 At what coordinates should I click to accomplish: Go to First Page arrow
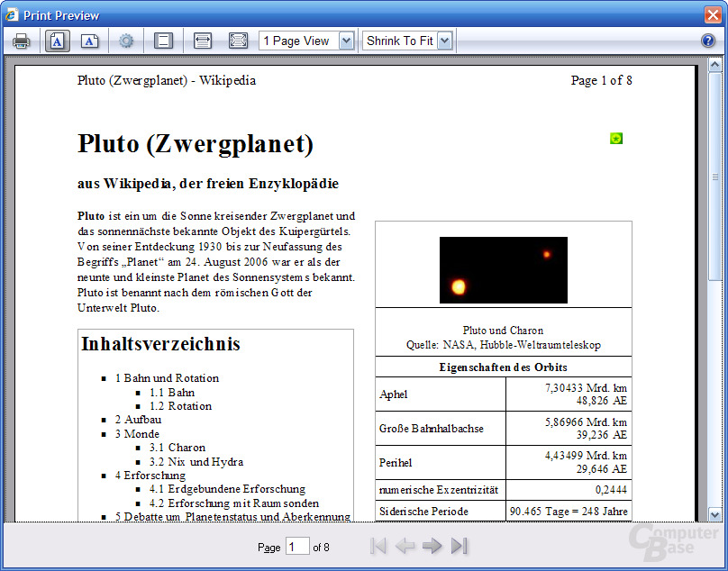378,546
